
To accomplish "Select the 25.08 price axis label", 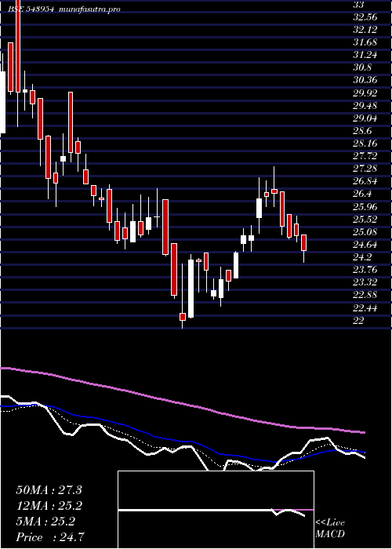I will click(x=365, y=232).
